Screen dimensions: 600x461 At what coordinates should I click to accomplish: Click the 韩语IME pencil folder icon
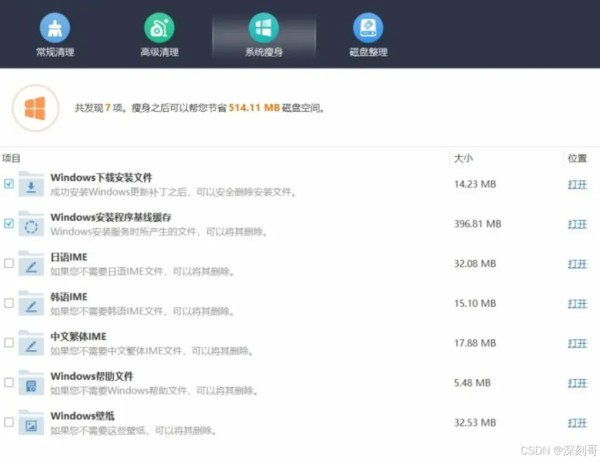click(x=31, y=303)
